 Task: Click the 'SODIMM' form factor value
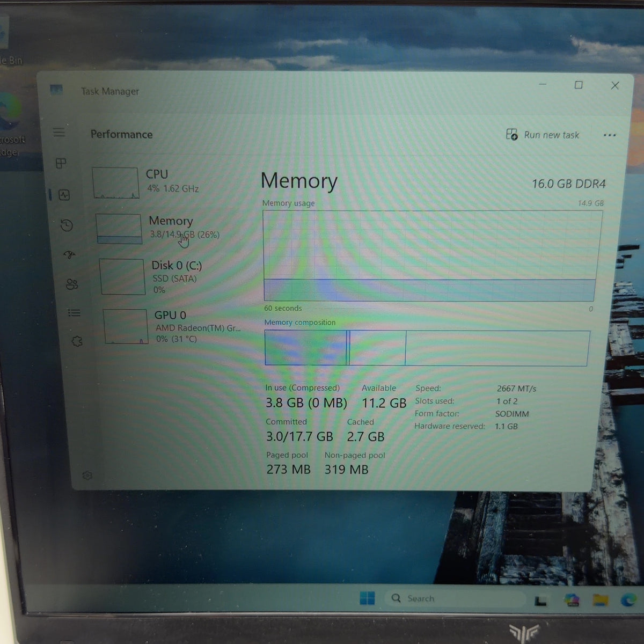[512, 414]
